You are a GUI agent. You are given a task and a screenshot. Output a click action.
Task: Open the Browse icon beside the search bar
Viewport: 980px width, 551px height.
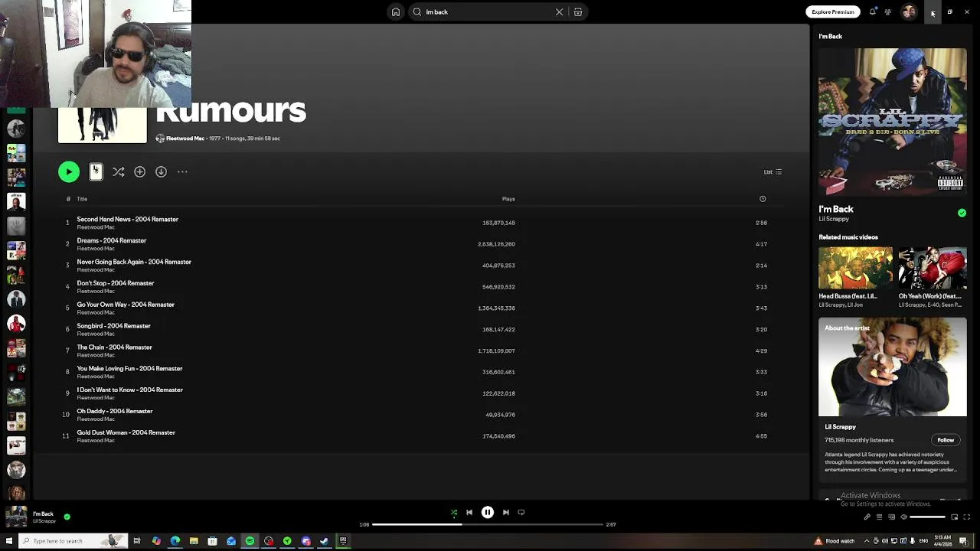pos(578,11)
